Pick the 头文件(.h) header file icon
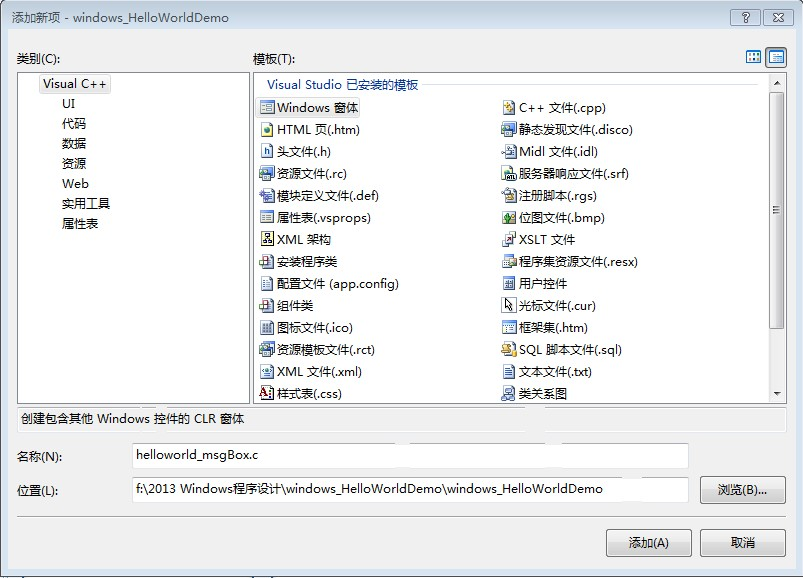The width and height of the screenshot is (803, 578). [x=267, y=152]
